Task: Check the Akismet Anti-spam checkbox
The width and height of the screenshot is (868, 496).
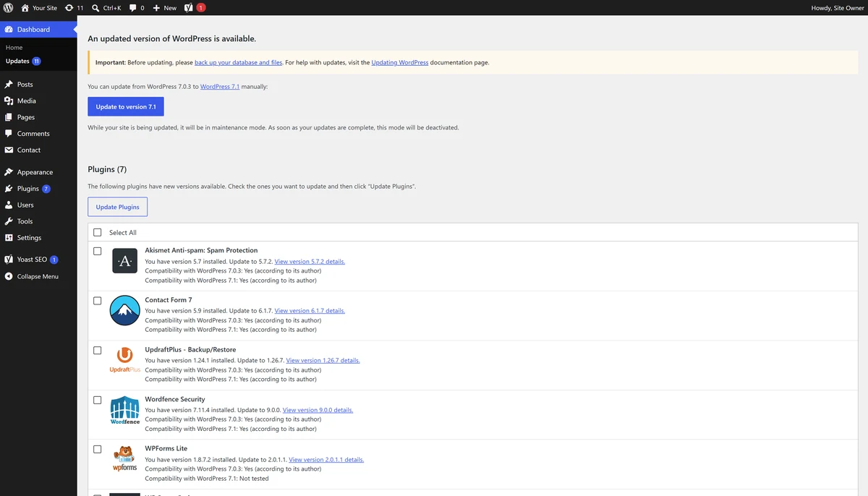Action: (98, 251)
